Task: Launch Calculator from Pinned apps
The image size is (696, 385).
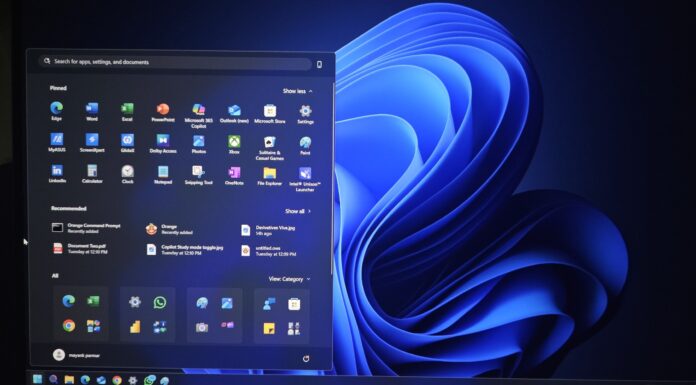Action: [x=92, y=174]
